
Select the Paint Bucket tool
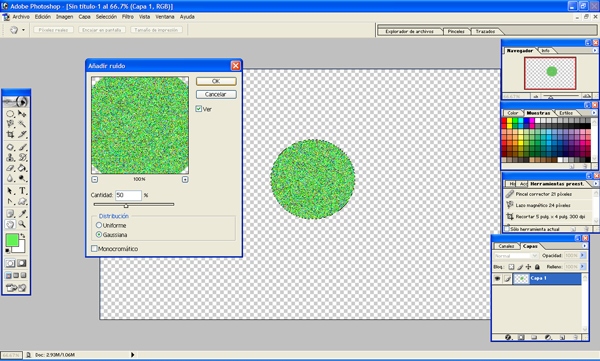(x=22, y=168)
